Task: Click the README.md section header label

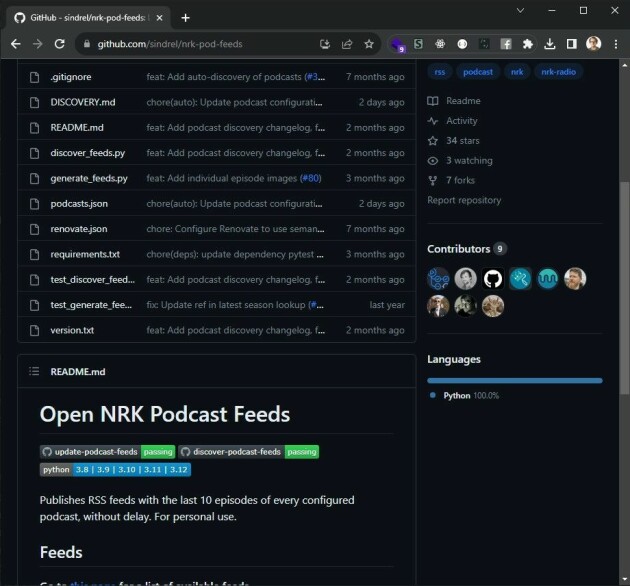Action: 78,371
